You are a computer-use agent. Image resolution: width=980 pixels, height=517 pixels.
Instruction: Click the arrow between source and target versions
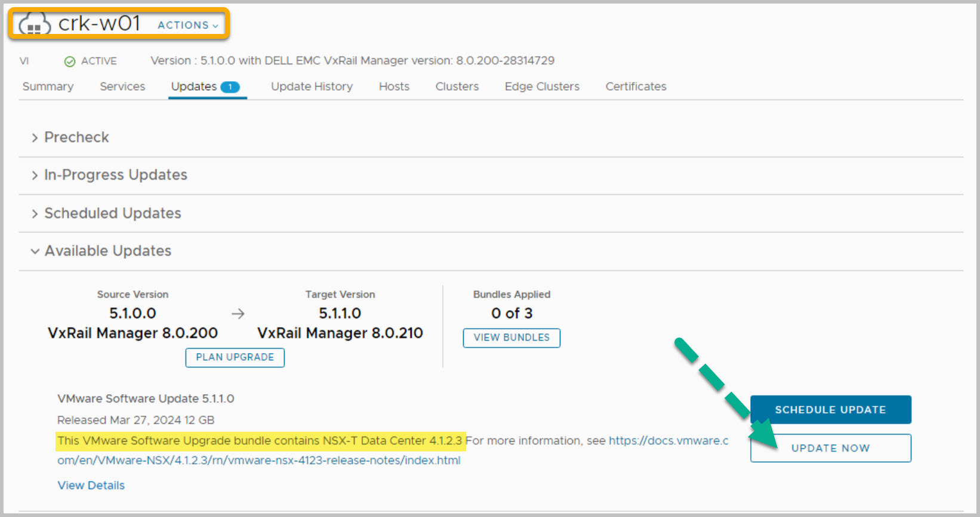coord(238,314)
